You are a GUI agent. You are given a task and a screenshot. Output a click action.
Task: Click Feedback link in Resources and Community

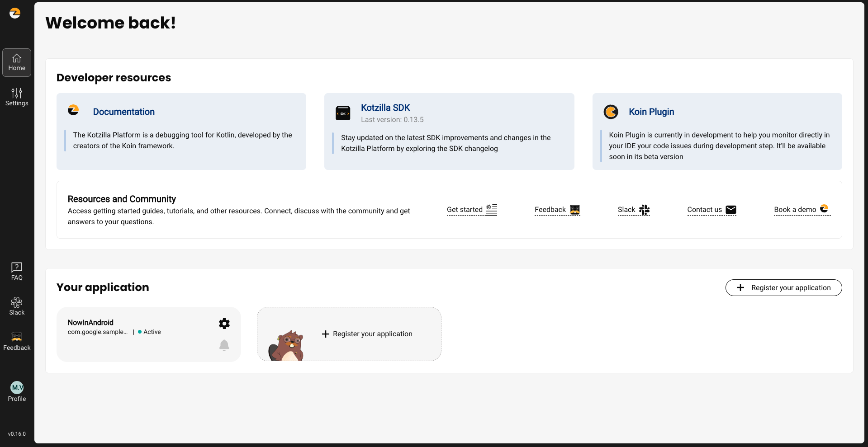tap(557, 210)
